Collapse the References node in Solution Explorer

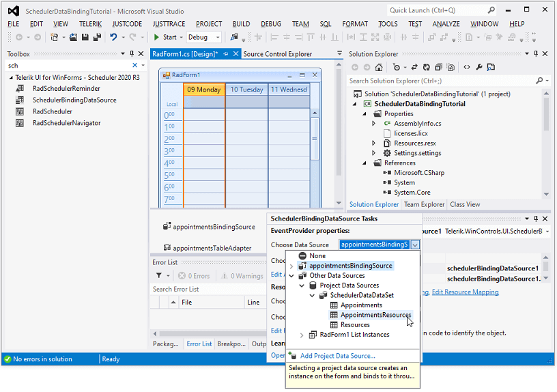click(365, 163)
